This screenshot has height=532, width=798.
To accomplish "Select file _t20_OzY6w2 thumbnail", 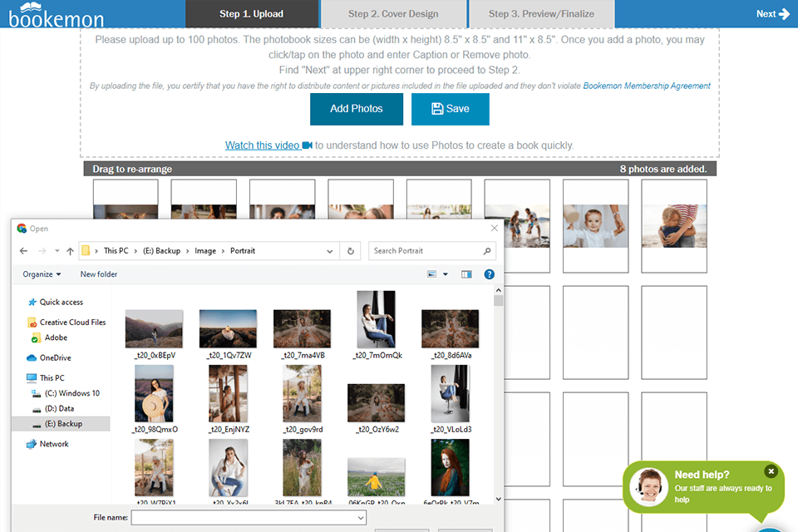I will click(376, 403).
